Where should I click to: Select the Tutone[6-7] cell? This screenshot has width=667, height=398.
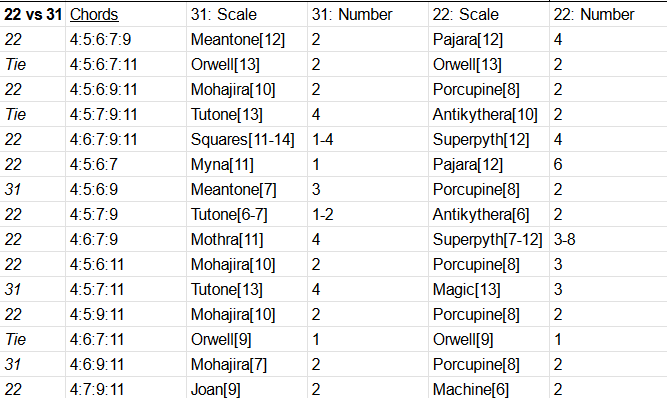coord(247,214)
